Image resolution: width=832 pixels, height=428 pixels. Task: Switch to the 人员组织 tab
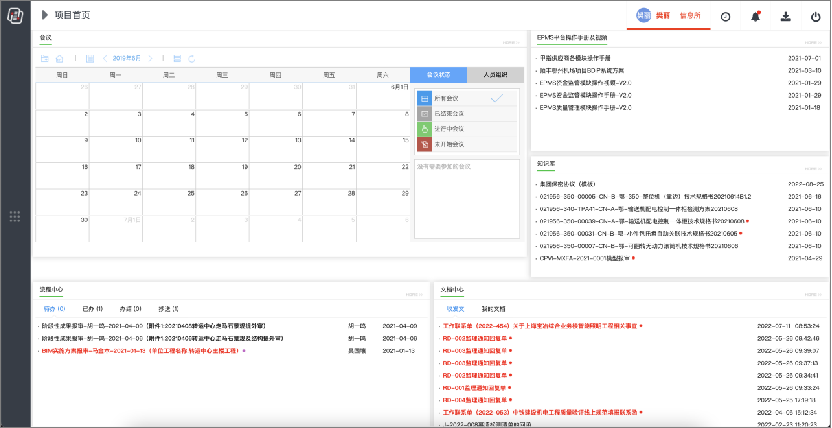tap(494, 75)
